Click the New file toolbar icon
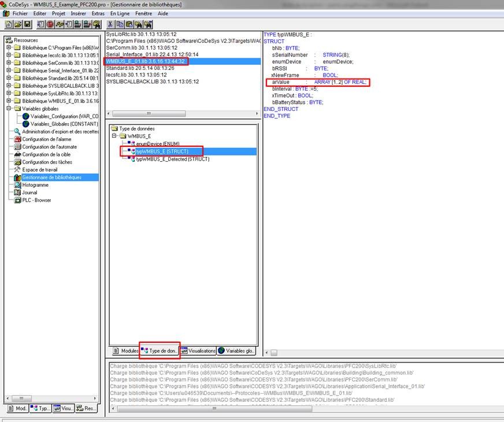504x422 pixels. pyautogui.click(x=9, y=24)
